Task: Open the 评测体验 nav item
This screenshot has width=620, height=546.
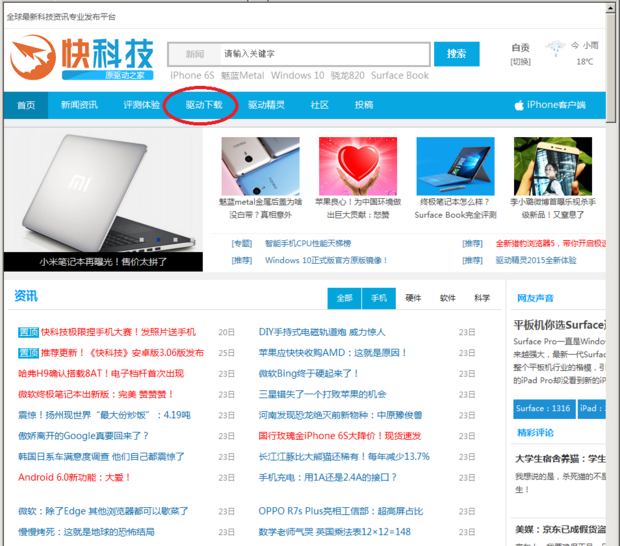Action: coord(142,105)
